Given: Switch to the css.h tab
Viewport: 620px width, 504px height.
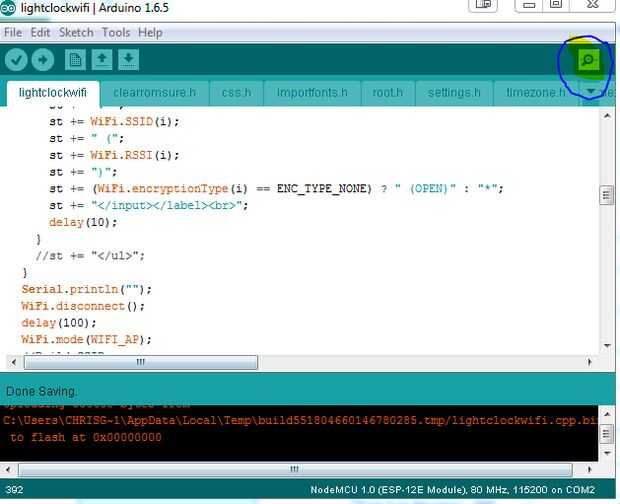Looking at the screenshot, I should (x=236, y=93).
